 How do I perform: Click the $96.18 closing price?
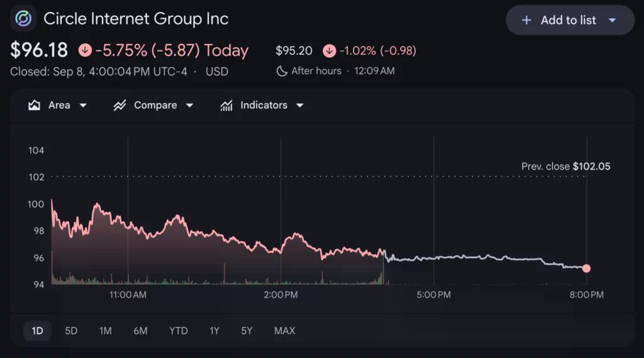pos(39,50)
